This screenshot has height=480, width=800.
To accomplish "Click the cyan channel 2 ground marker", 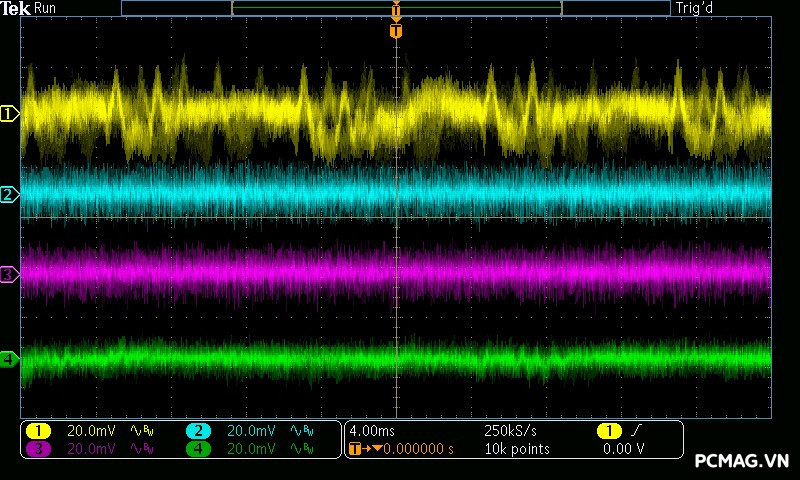I will point(9,194).
